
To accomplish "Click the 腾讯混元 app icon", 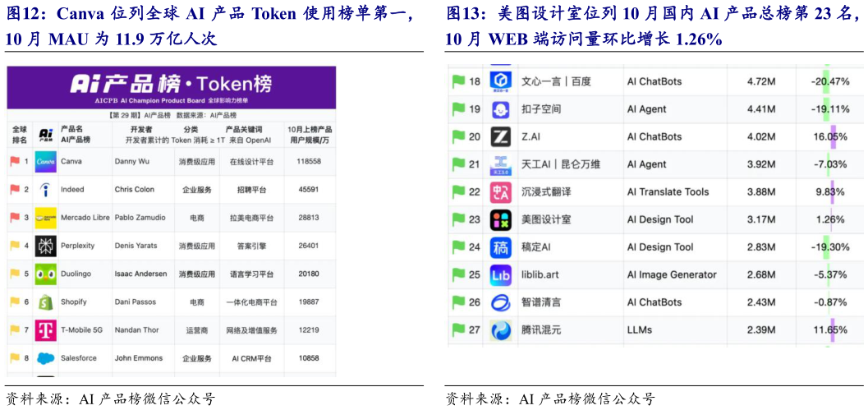I will tap(501, 330).
